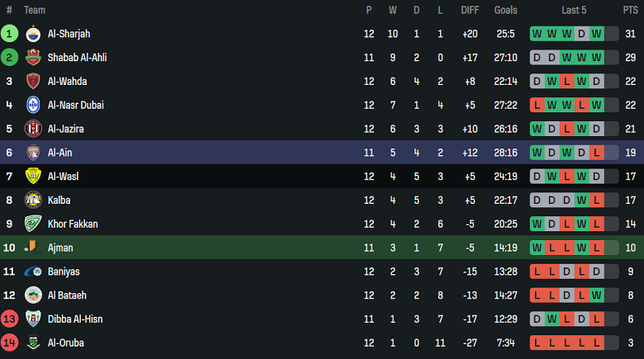Click the green position 1 rank badge

pos(9,34)
